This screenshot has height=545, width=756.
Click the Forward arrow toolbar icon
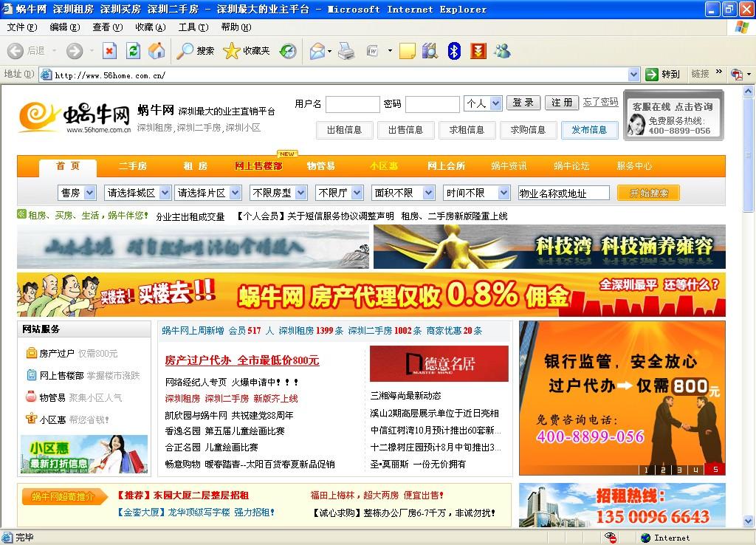point(75,51)
